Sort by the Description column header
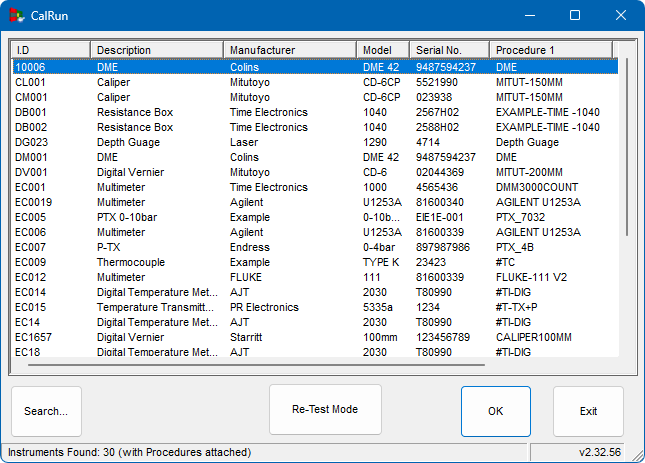This screenshot has height=463, width=645. click(x=157, y=50)
